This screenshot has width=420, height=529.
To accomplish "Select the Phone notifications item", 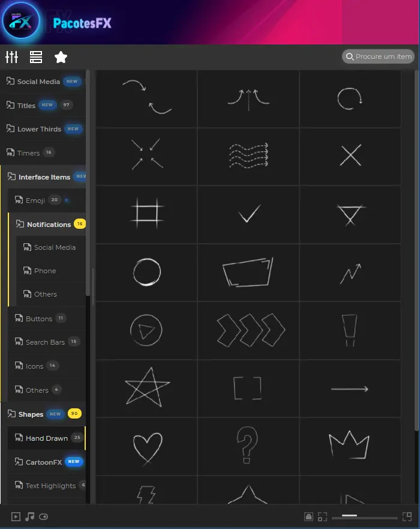I will click(45, 271).
